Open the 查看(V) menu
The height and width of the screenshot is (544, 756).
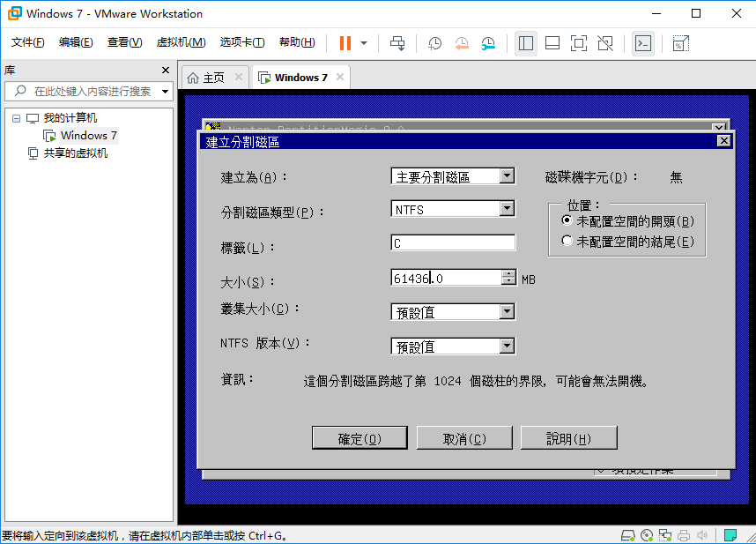(x=124, y=42)
